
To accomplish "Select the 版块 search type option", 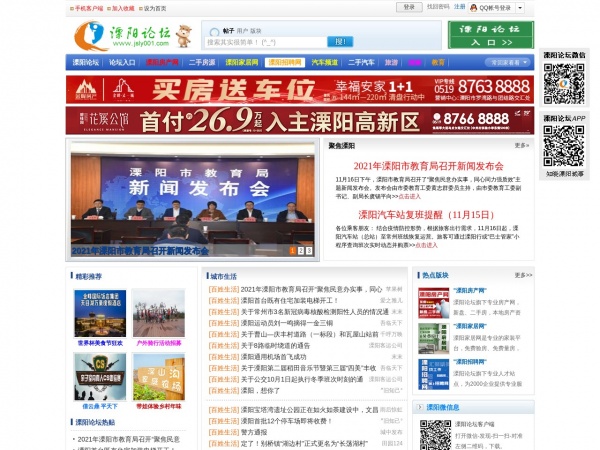I will coord(256,31).
